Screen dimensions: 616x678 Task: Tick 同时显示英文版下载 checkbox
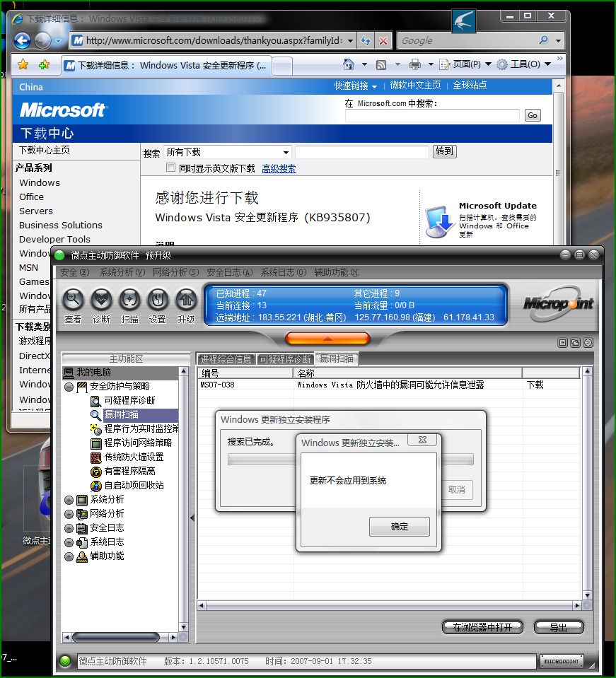171,168
